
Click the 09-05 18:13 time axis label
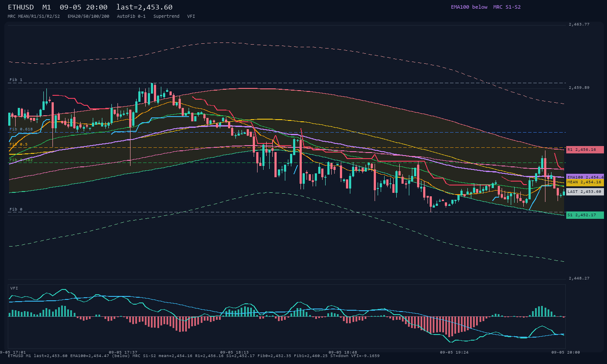(x=235, y=352)
